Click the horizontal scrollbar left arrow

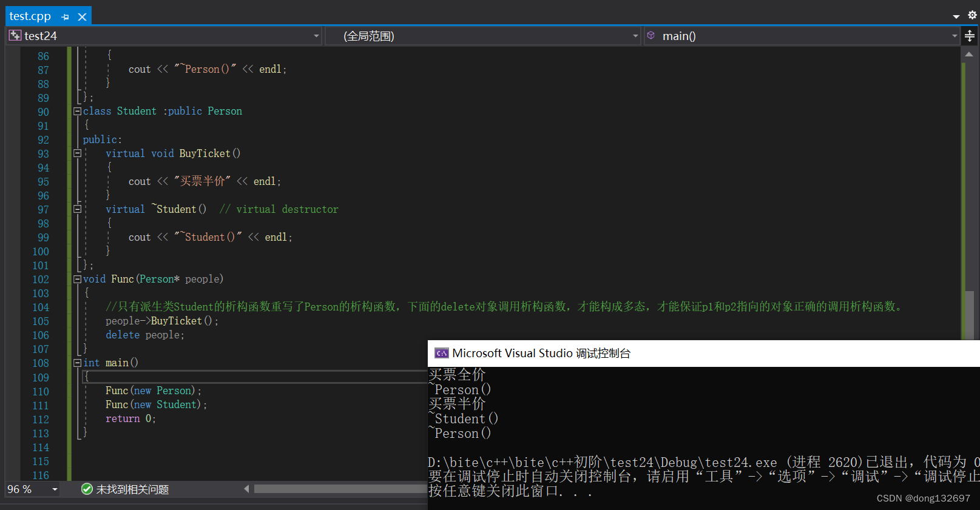point(246,489)
